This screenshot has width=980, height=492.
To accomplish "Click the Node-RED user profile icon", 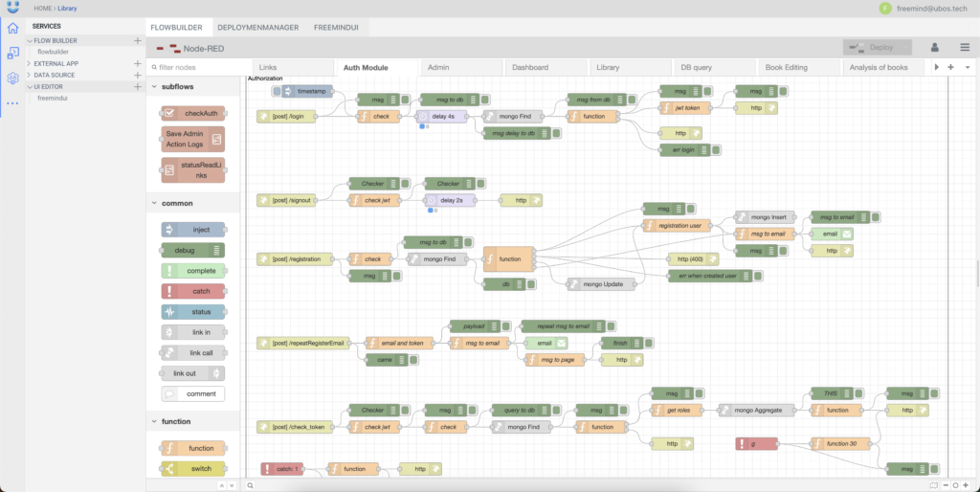I will point(935,48).
